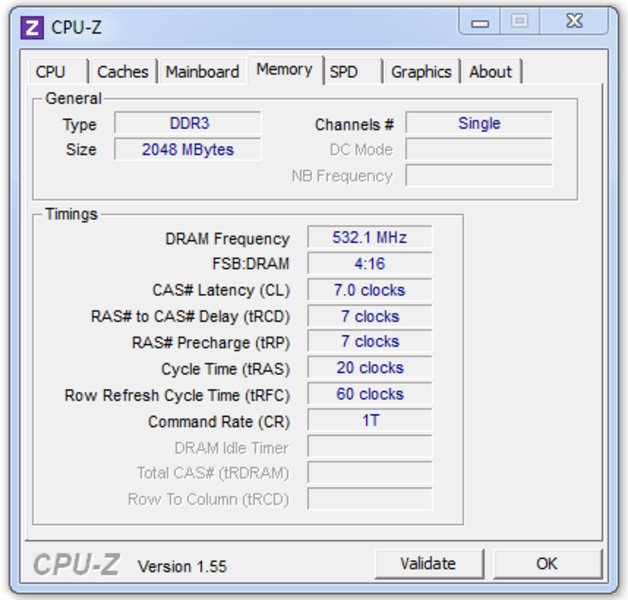Minimize the CPU-Z window
This screenshot has width=628, height=600.
coord(480,22)
